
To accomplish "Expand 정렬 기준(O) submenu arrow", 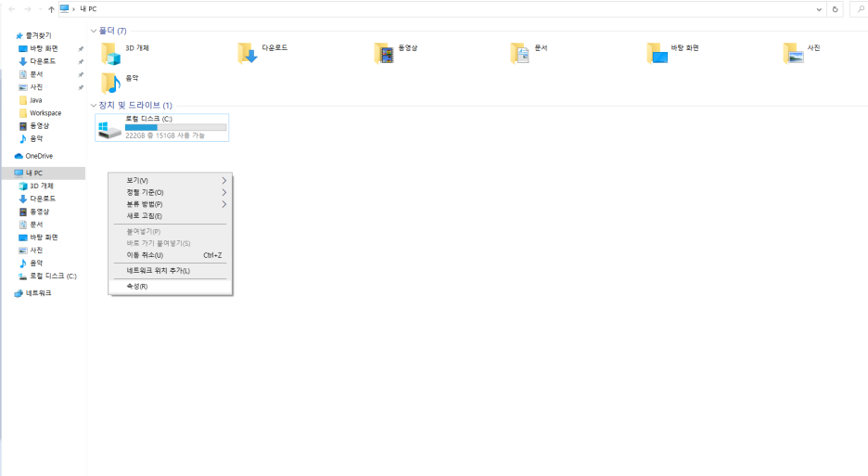I will pos(223,193).
